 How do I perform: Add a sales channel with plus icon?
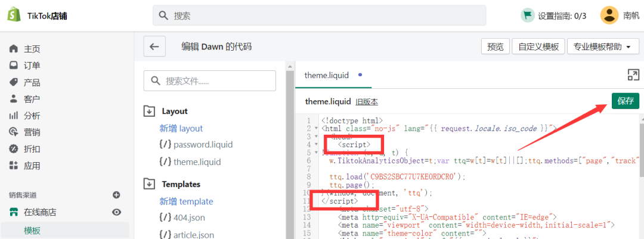pos(116,195)
